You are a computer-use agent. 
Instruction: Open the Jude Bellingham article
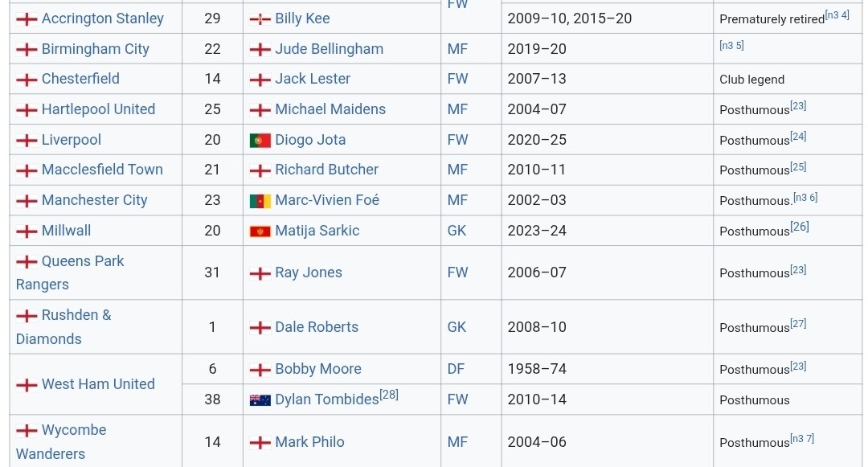pos(329,49)
